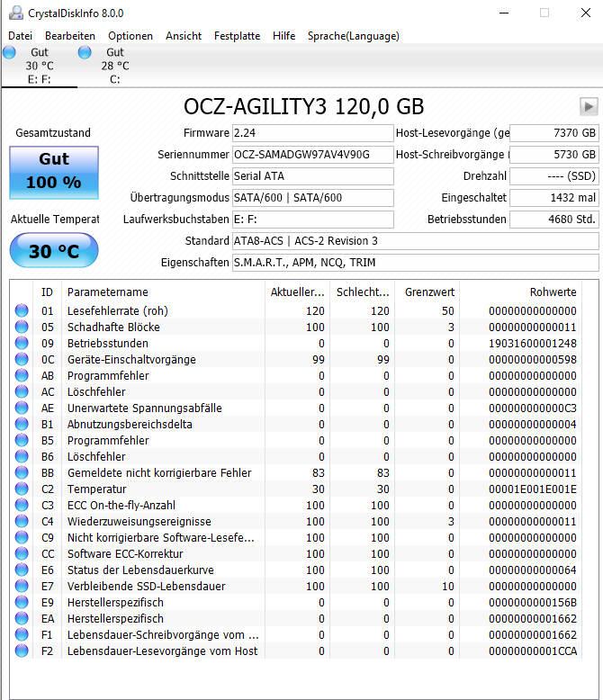Click raw value 00001E001E001E
The image size is (603, 700).
click(533, 489)
